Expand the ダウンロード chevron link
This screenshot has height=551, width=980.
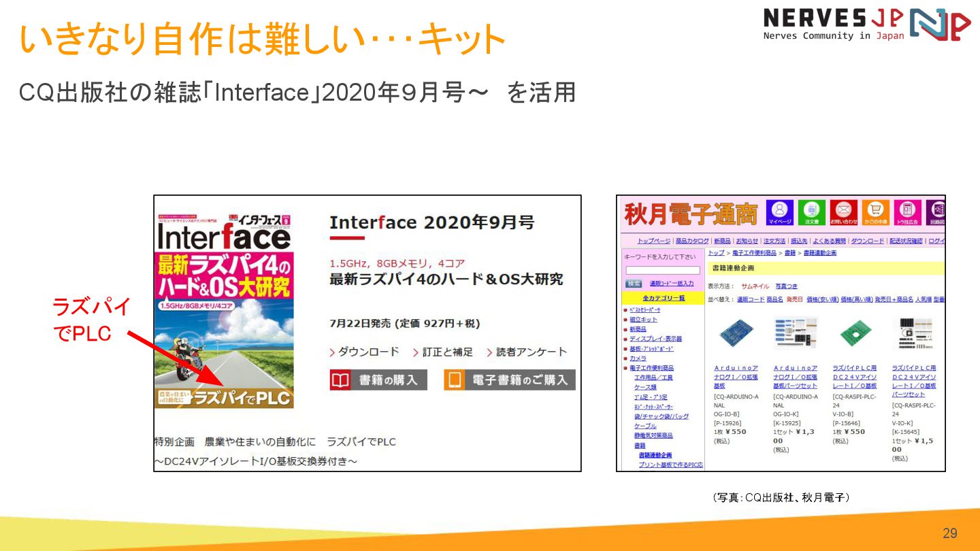364,352
